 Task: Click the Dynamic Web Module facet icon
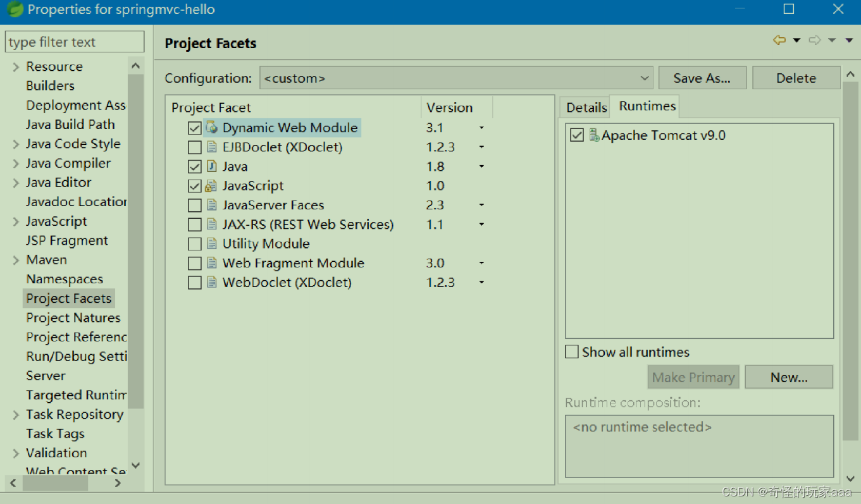[x=212, y=128]
